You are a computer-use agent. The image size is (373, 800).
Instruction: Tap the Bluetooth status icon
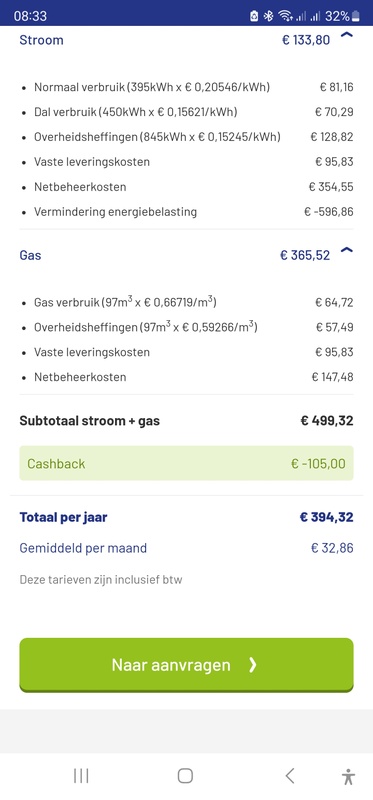point(268,16)
